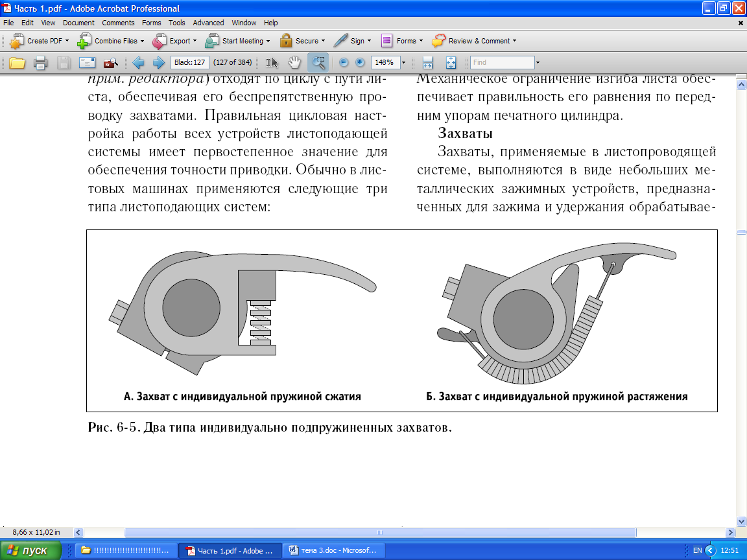The image size is (747, 560).
Task: Click the 148% zoom value field
Action: click(385, 62)
